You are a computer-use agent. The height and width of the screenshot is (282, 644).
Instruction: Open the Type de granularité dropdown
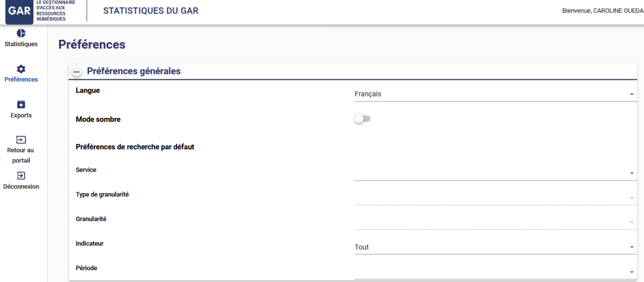coord(494,197)
